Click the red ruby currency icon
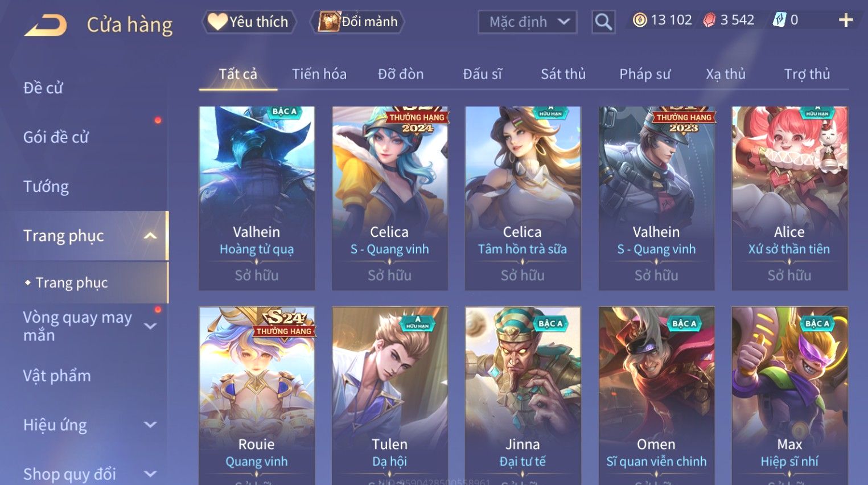The width and height of the screenshot is (868, 485). 709,20
